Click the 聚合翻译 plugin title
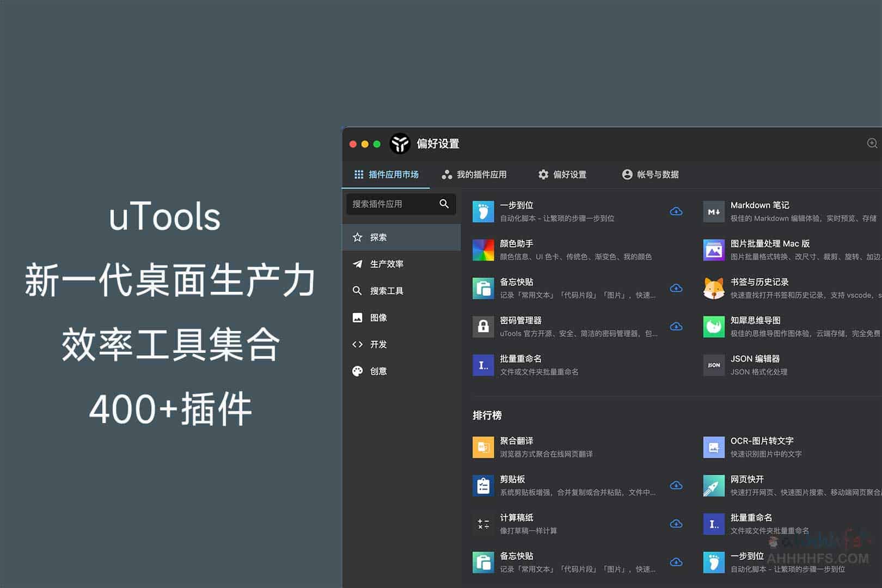The height and width of the screenshot is (588, 882). pos(517,441)
